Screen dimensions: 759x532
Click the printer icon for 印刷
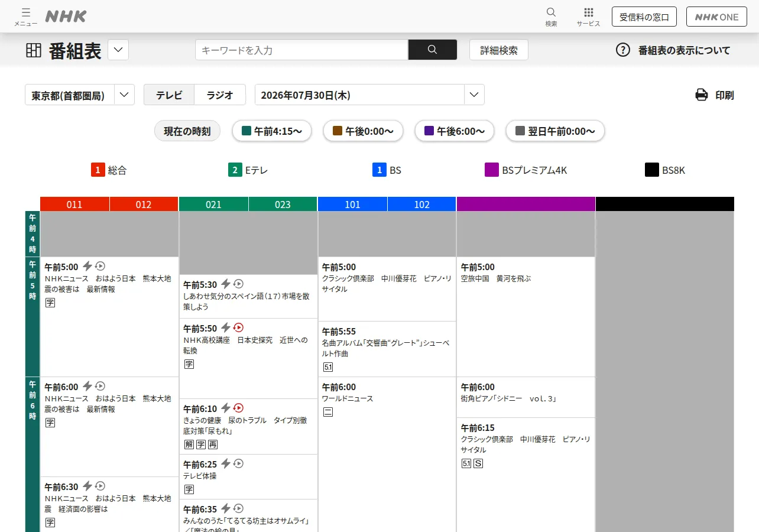(701, 95)
